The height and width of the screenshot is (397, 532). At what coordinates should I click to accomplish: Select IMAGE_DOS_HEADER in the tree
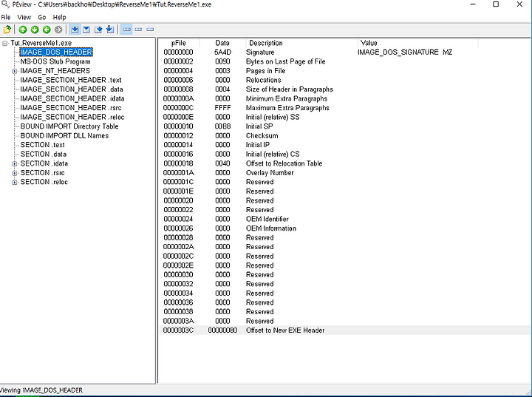pyautogui.click(x=56, y=52)
